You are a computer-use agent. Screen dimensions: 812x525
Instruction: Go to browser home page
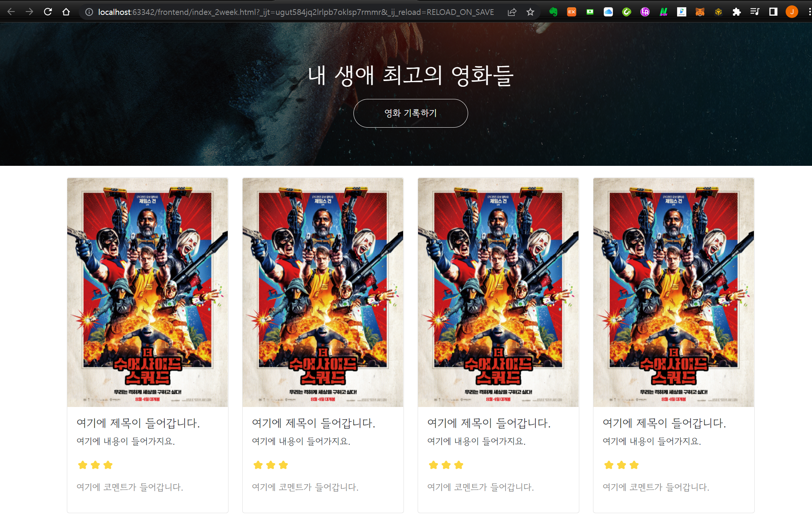(x=66, y=12)
